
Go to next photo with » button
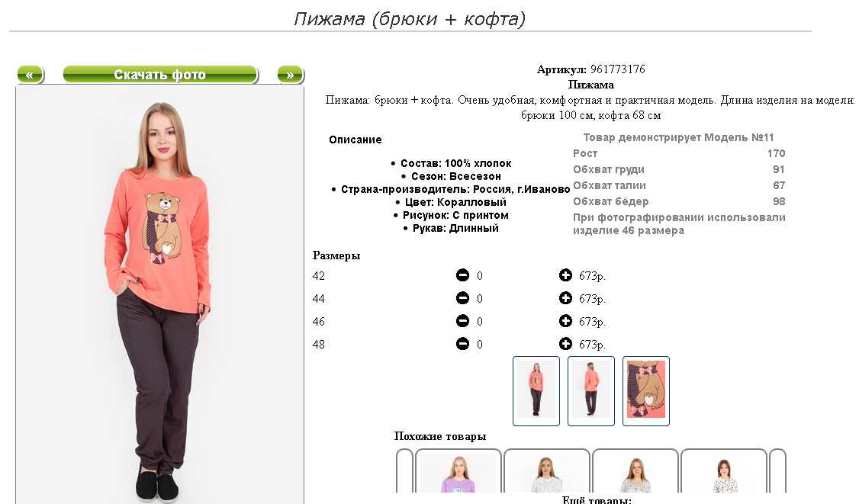(x=291, y=75)
